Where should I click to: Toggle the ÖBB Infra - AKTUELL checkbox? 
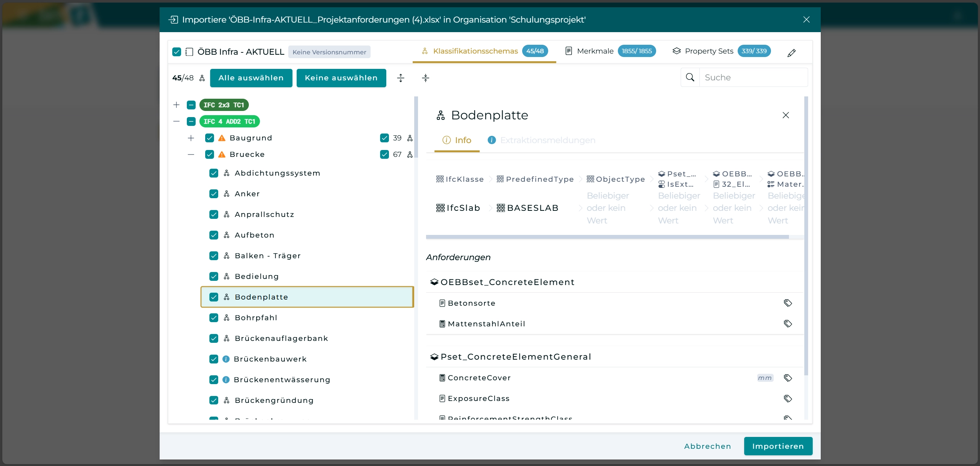(176, 52)
